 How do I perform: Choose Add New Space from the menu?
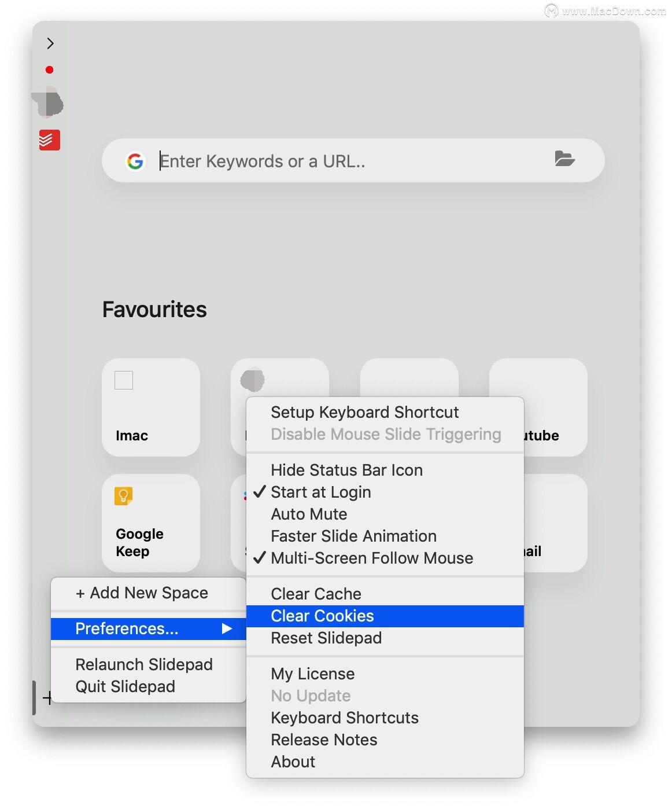click(x=149, y=593)
